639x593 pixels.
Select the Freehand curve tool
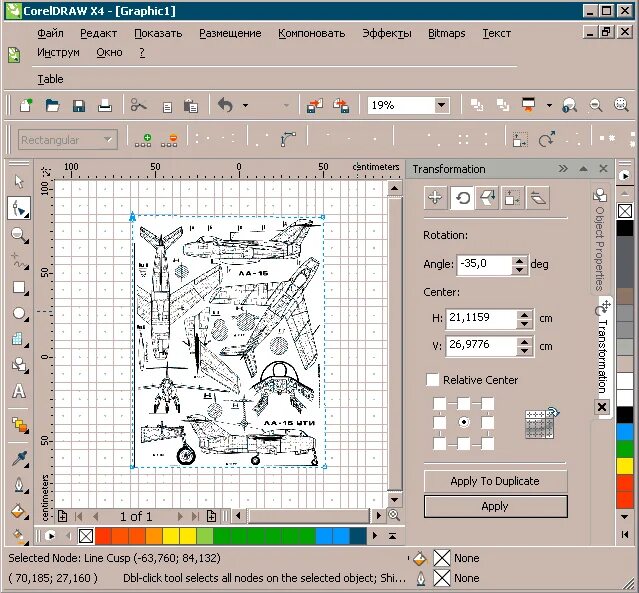(x=19, y=261)
